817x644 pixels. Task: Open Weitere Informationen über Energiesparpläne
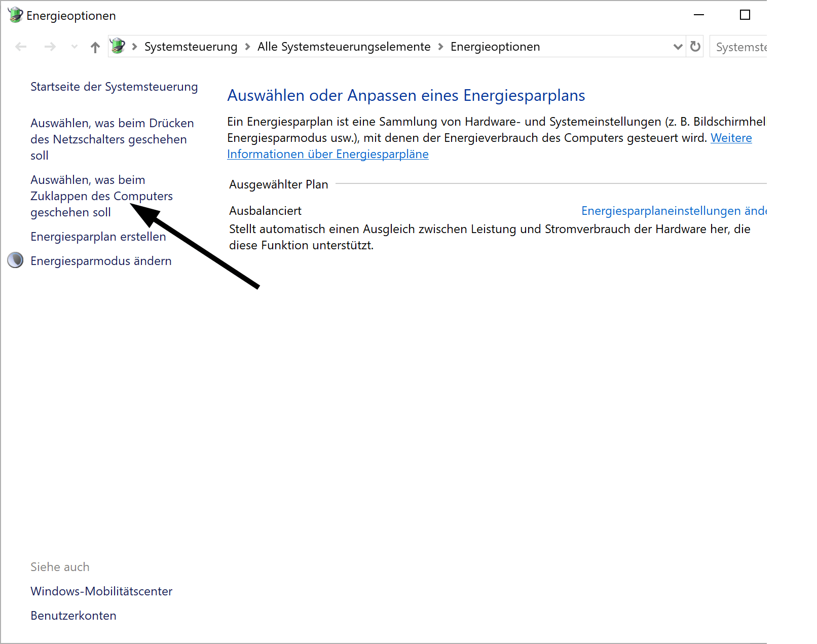click(327, 154)
